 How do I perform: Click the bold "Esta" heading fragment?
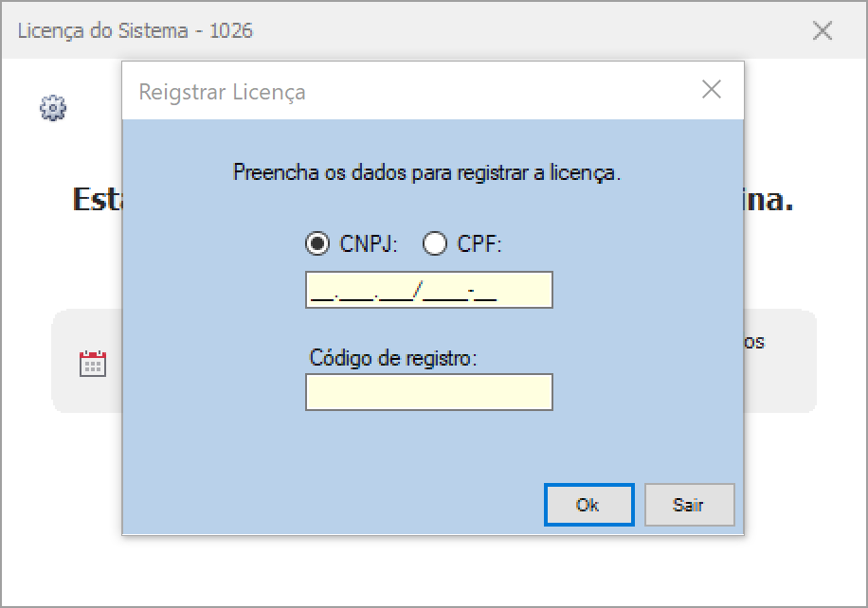coord(97,201)
